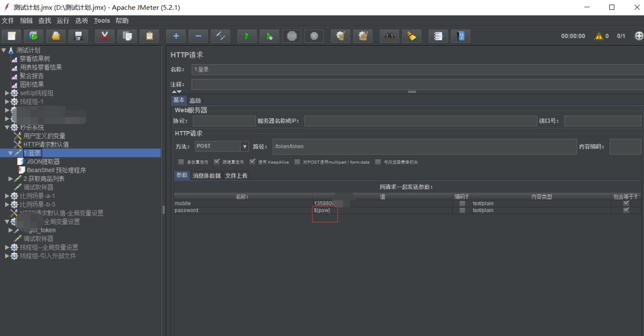The image size is (644, 336).
Task: Click the toggle enable/disable toolbar icon
Action: (x=220, y=36)
